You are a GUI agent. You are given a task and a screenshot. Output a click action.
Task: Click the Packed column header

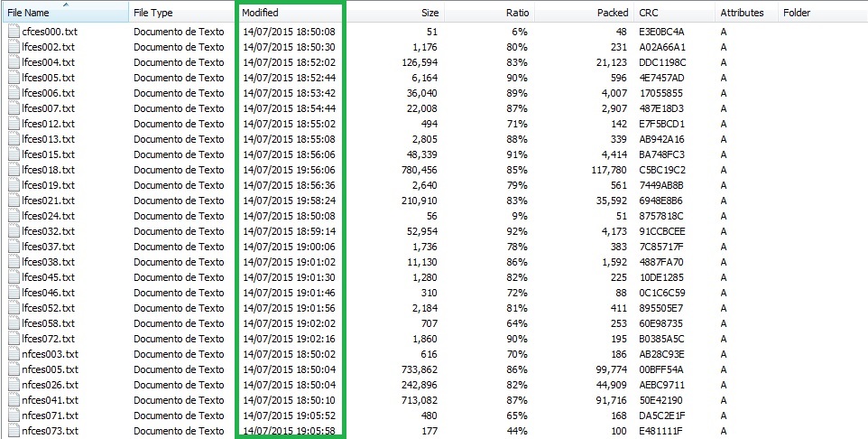tap(612, 13)
